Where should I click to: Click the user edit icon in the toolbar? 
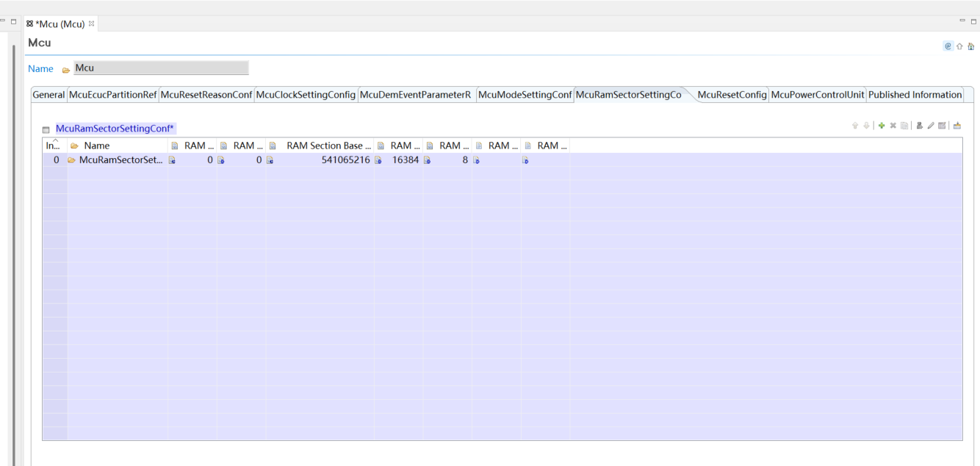pyautogui.click(x=920, y=125)
